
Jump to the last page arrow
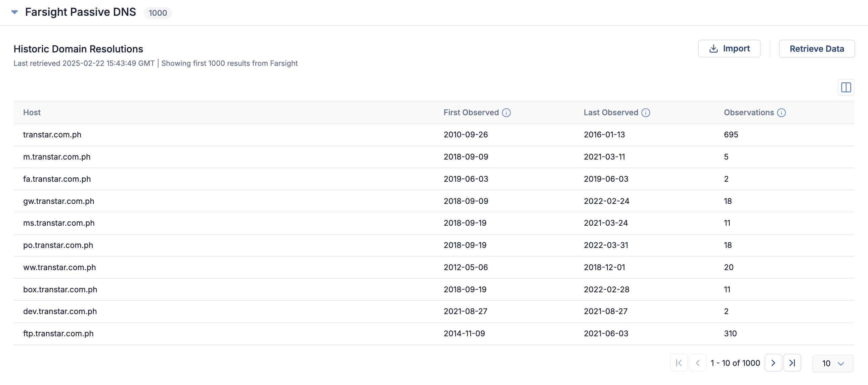(x=792, y=363)
